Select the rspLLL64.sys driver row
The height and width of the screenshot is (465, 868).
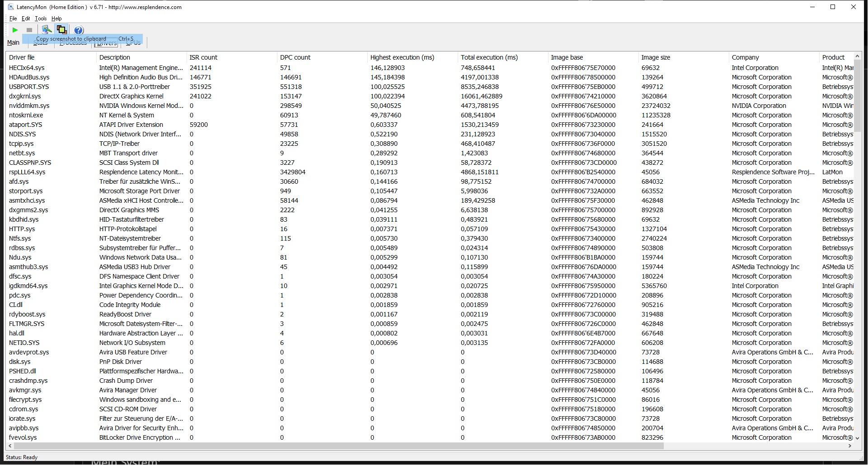pyautogui.click(x=430, y=172)
